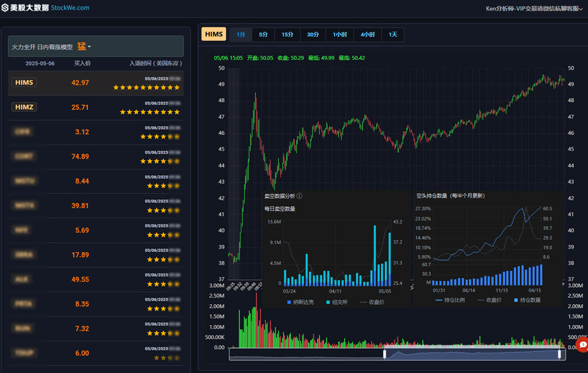
Task: Toggle 持仓比例 legend series
Action: 450,300
